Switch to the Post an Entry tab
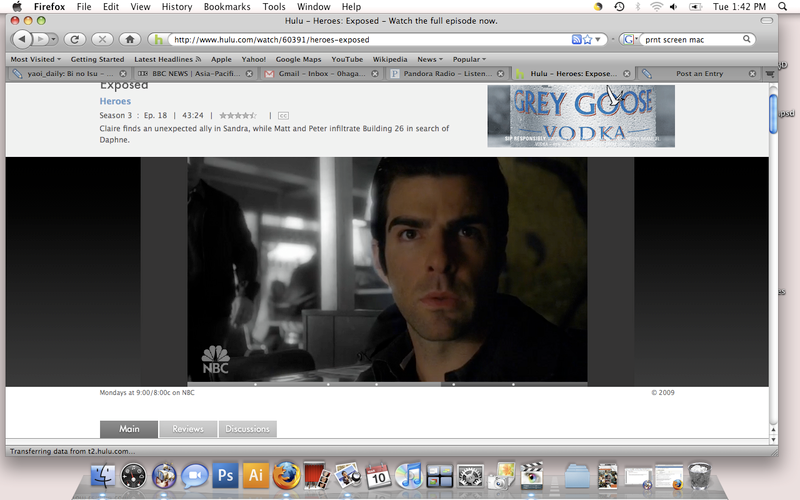Viewport: 800px width, 500px height. click(x=699, y=73)
